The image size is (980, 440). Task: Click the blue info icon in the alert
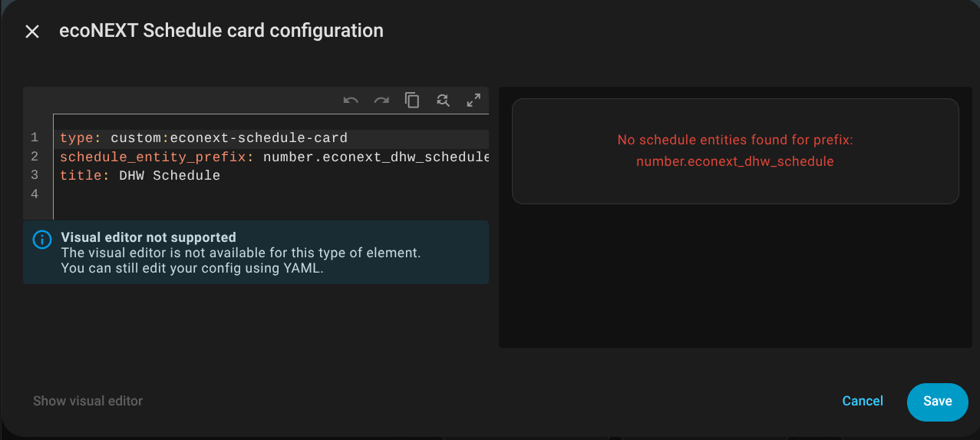click(x=42, y=240)
